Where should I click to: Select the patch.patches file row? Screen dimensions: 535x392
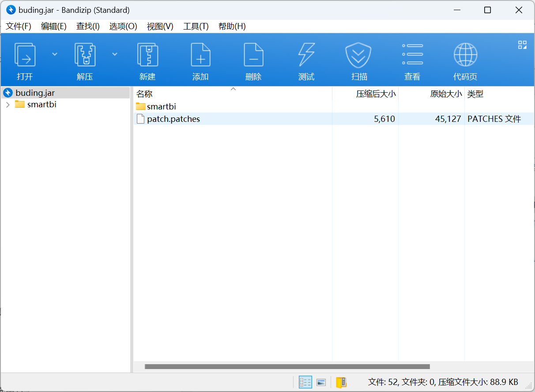(x=334, y=119)
